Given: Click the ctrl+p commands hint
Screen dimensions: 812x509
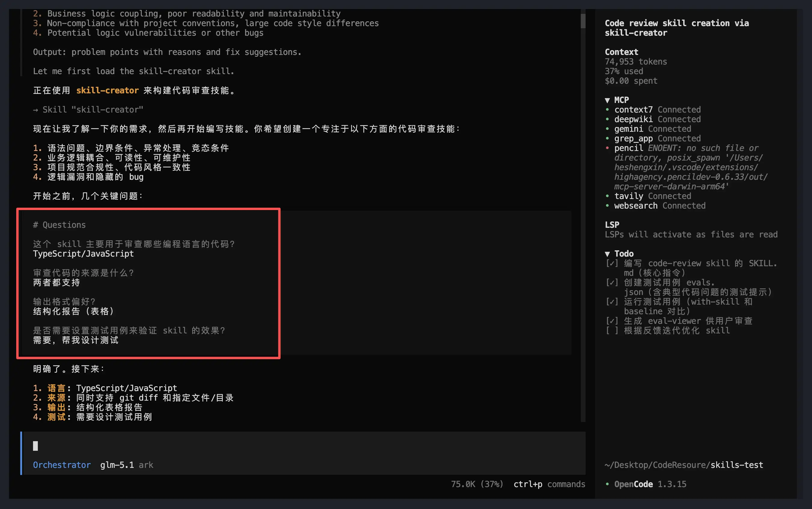Looking at the screenshot, I should (549, 484).
